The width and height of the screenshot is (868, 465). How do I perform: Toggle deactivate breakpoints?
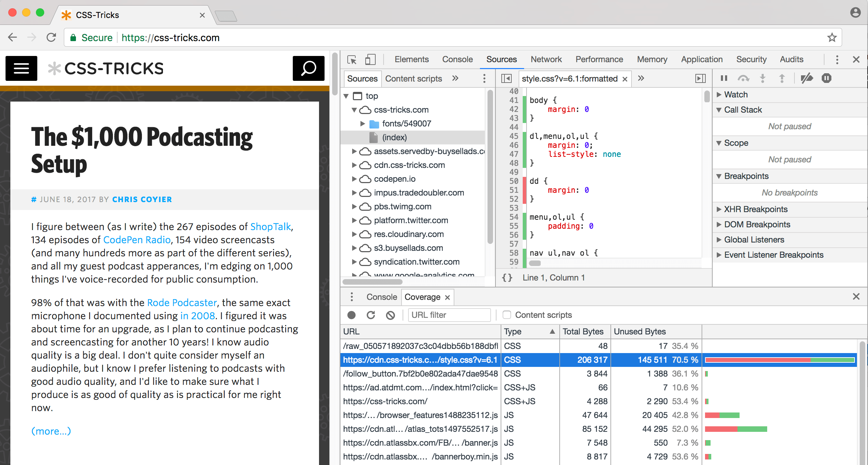point(807,78)
